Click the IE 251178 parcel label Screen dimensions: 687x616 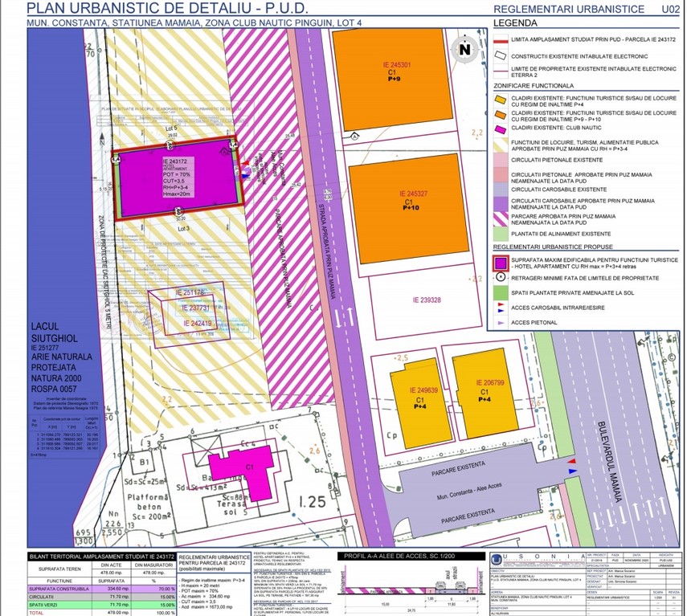[x=190, y=292]
